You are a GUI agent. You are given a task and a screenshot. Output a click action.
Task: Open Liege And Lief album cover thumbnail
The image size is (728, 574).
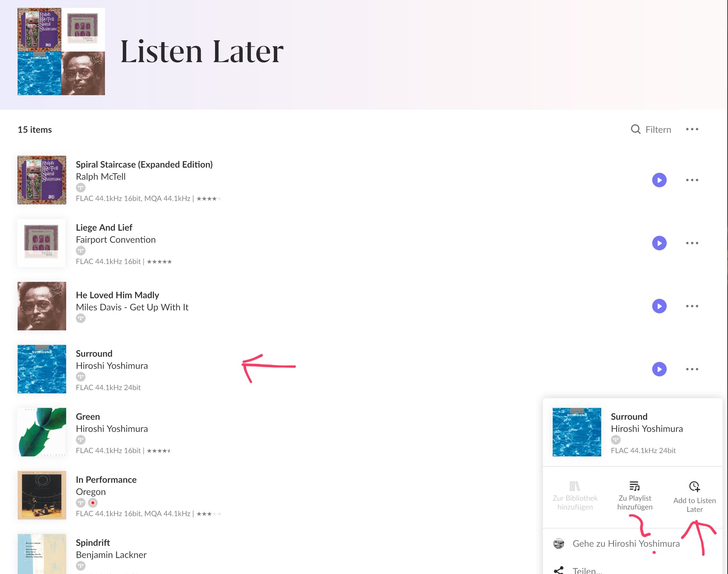point(42,243)
